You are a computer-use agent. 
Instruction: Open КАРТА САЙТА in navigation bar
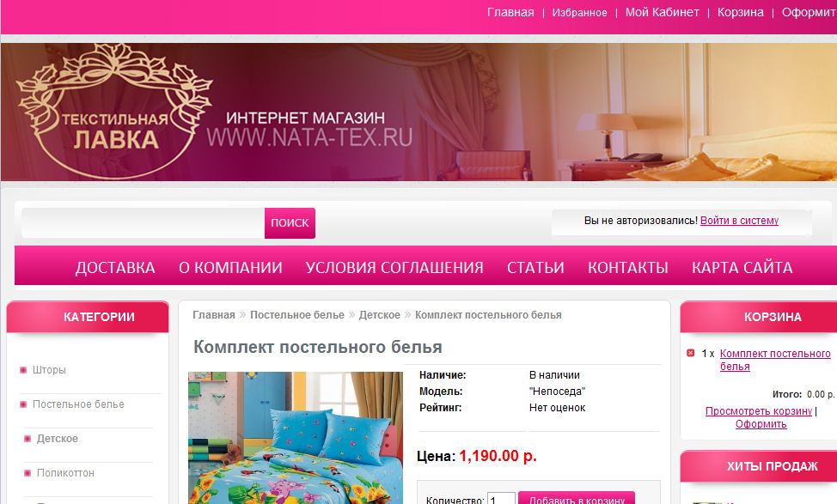pyautogui.click(x=742, y=267)
